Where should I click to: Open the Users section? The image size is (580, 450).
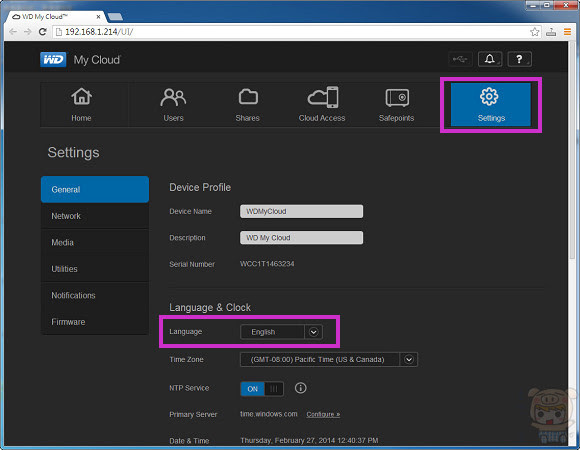pos(173,105)
